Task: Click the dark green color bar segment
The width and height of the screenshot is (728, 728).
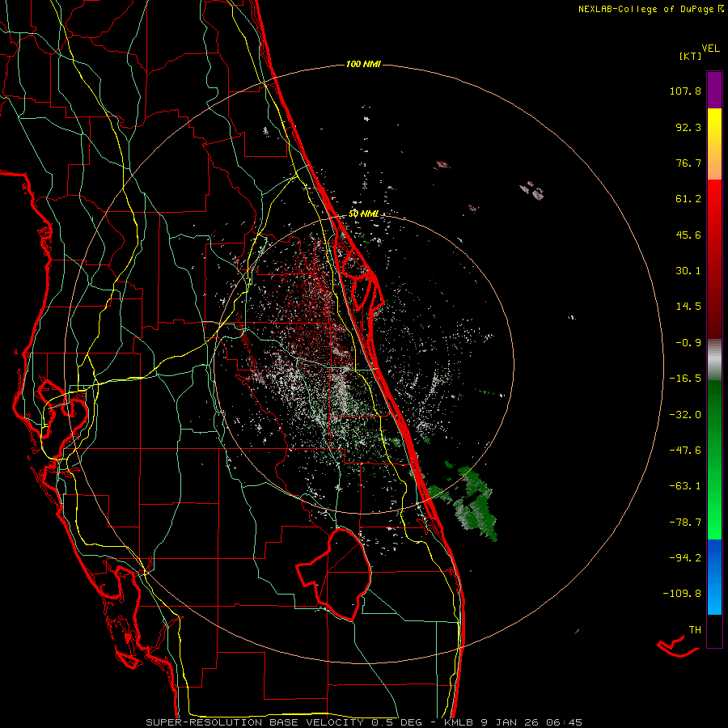Action: pyautogui.click(x=714, y=404)
